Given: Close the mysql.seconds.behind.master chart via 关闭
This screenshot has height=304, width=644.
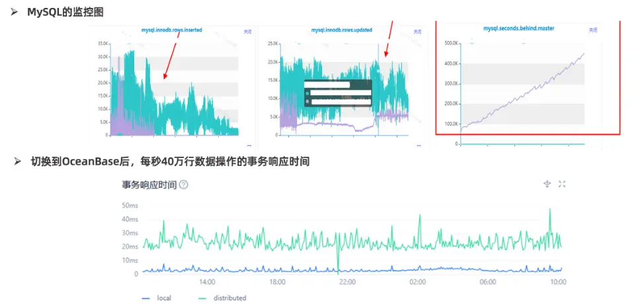Looking at the screenshot, I should point(593,30).
